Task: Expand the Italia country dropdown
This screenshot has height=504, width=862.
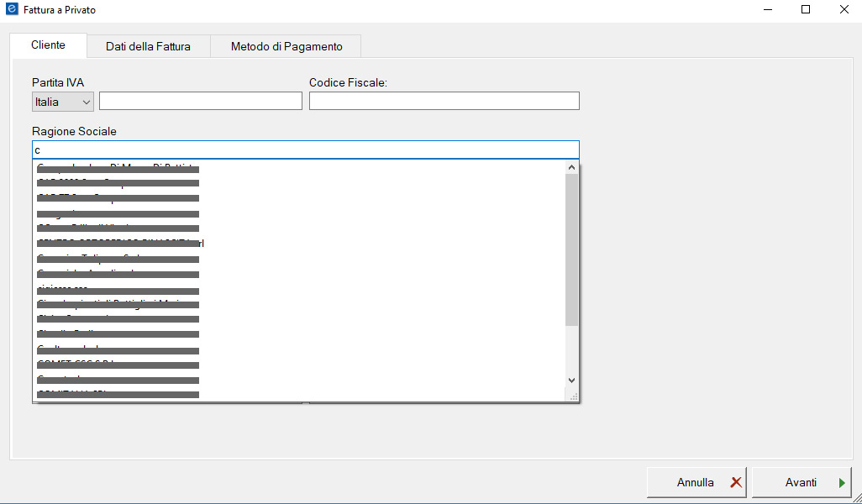Action: coord(63,102)
